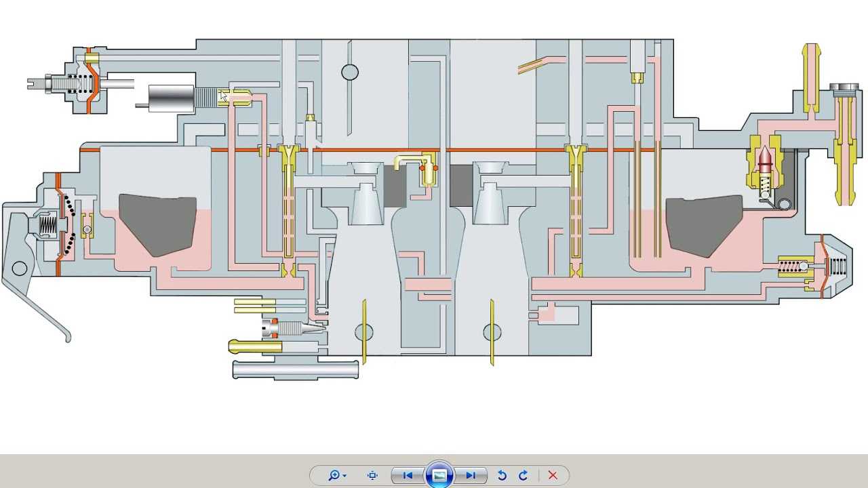Click the actual size fit button
Viewport: 868px width, 488px height.
pos(372,476)
